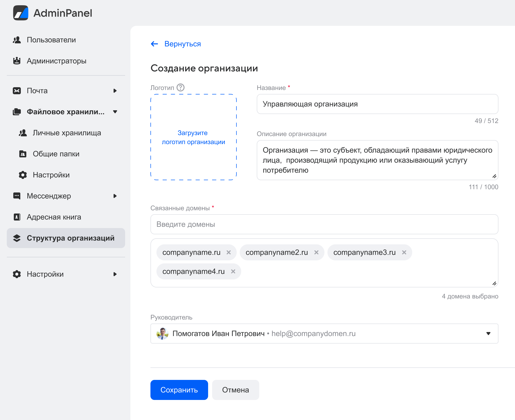Expand the Почта submenu chevron

click(x=116, y=91)
